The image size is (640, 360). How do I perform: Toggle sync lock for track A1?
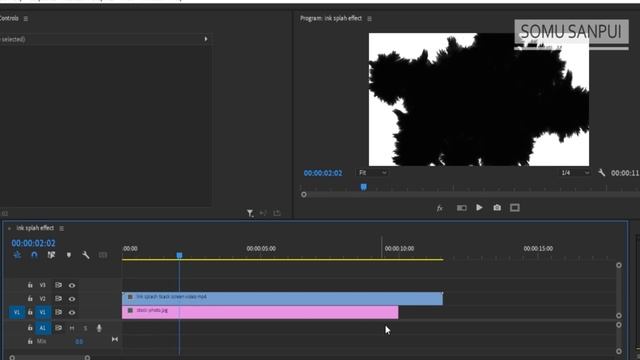[58, 328]
